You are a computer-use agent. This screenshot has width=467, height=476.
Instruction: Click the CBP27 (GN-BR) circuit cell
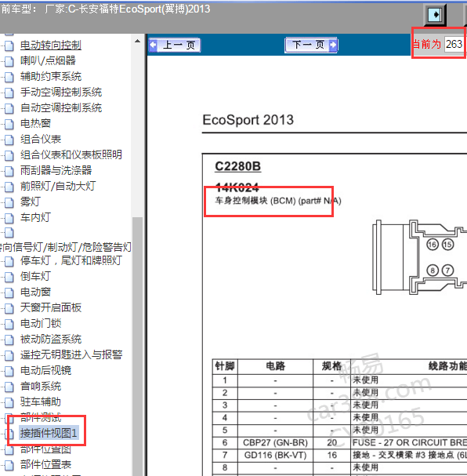275,442
